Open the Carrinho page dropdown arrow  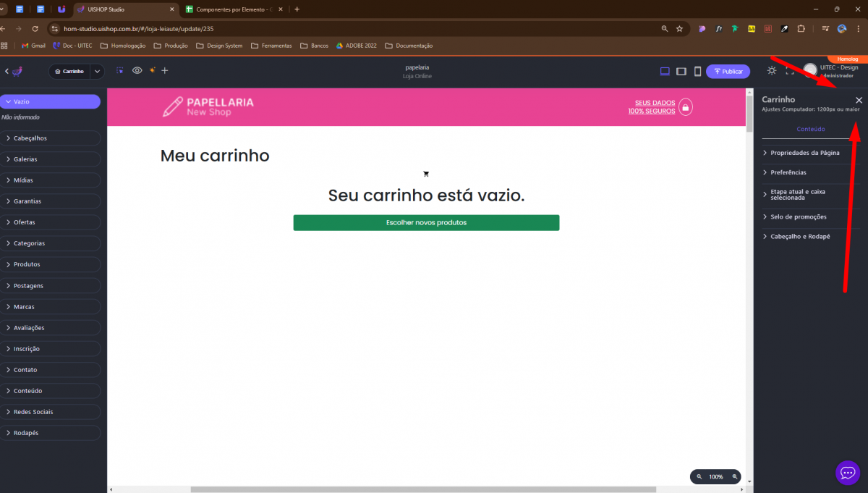coord(98,72)
